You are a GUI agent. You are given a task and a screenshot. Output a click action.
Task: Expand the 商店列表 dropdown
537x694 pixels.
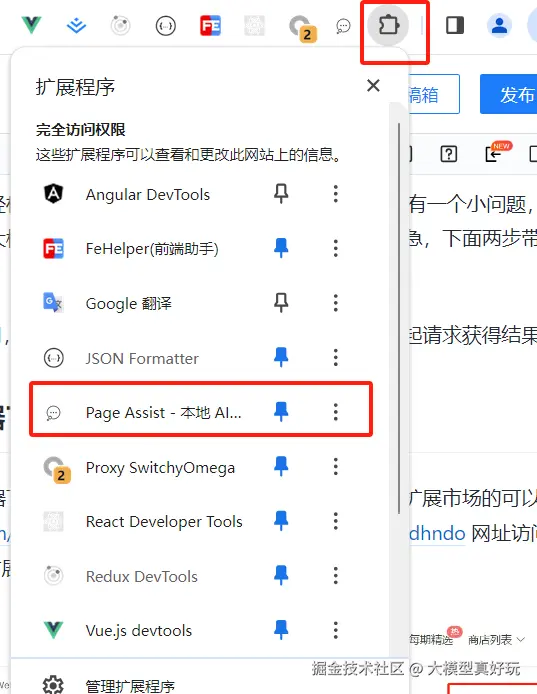pos(496,640)
